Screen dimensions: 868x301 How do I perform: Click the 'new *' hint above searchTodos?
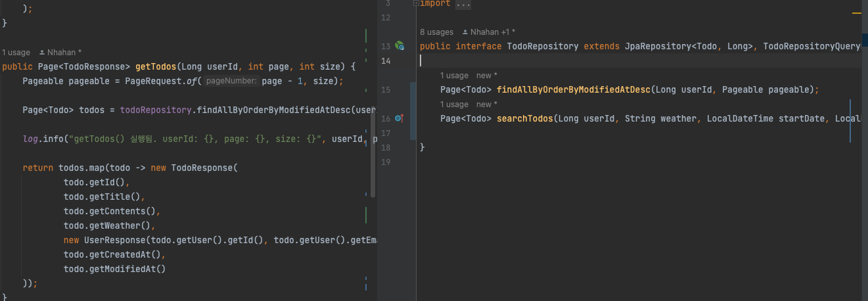(x=487, y=104)
